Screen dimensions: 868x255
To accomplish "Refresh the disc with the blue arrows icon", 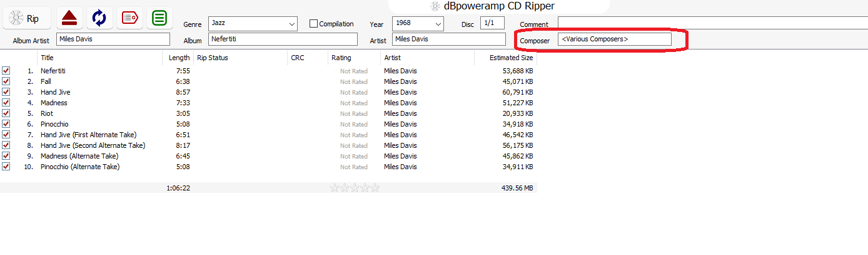I will [x=99, y=19].
